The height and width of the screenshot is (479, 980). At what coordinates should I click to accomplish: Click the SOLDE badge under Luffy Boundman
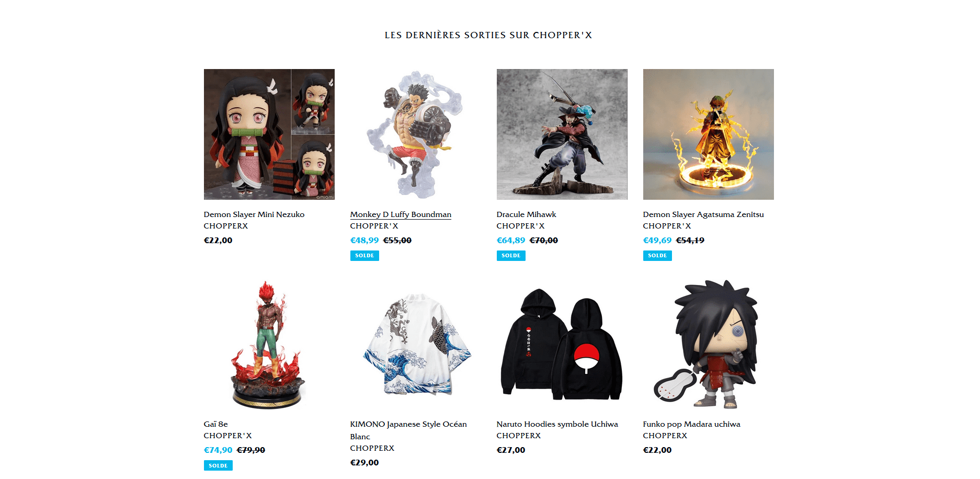pyautogui.click(x=364, y=256)
